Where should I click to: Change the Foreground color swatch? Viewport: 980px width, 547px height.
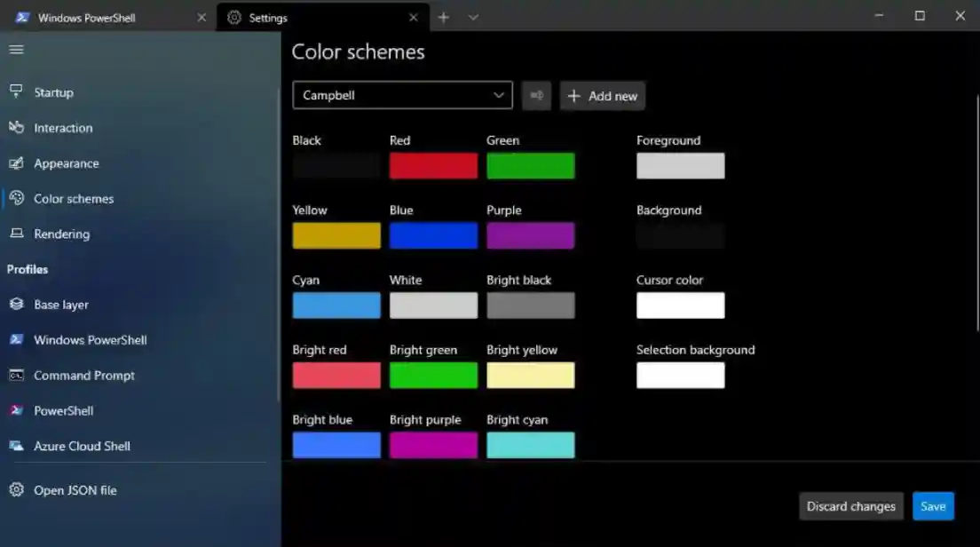tap(681, 166)
